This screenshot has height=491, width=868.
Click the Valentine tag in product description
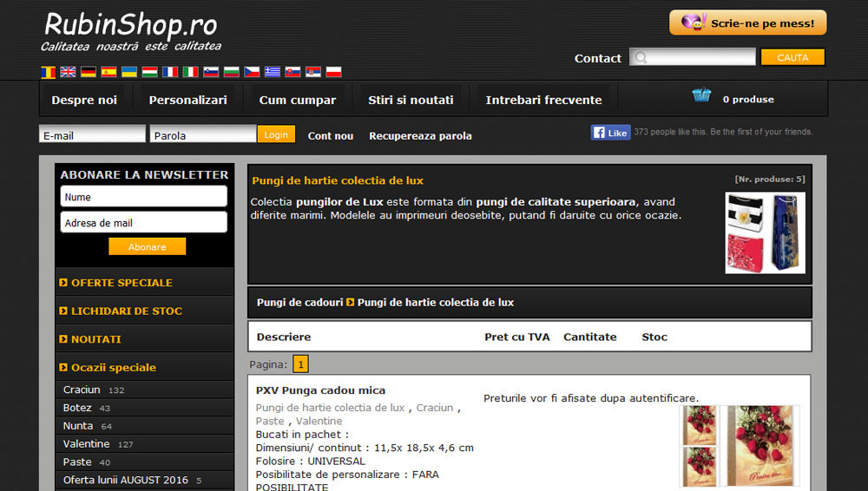(x=319, y=421)
